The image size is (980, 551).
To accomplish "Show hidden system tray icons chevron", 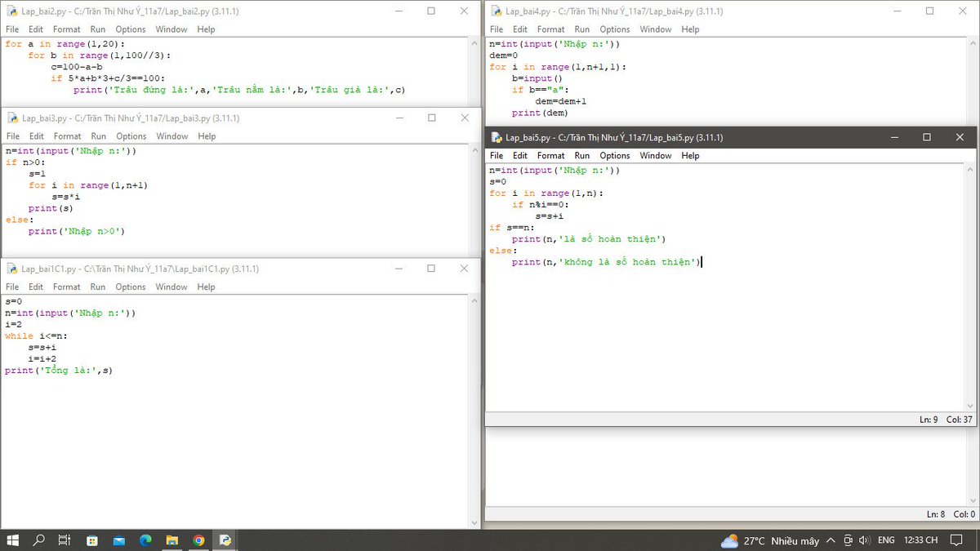I will pos(831,540).
